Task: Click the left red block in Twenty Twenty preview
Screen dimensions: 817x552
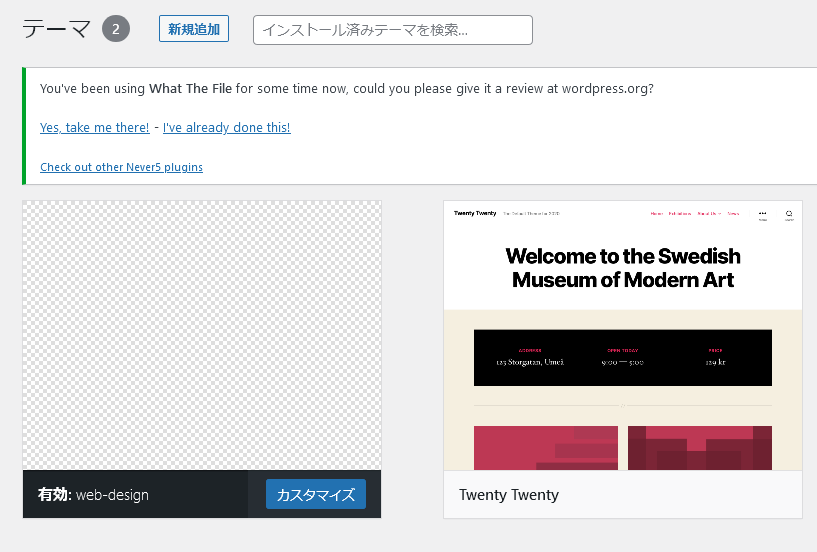Action: coord(544,447)
